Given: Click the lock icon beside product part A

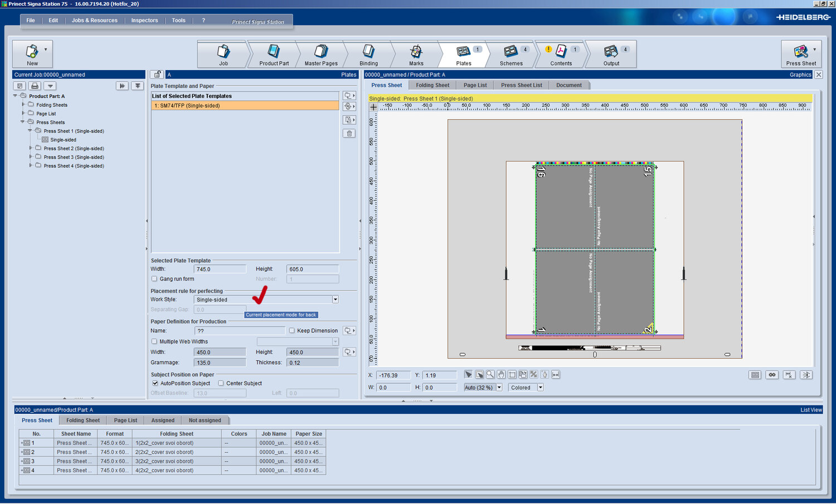Looking at the screenshot, I should 157,75.
